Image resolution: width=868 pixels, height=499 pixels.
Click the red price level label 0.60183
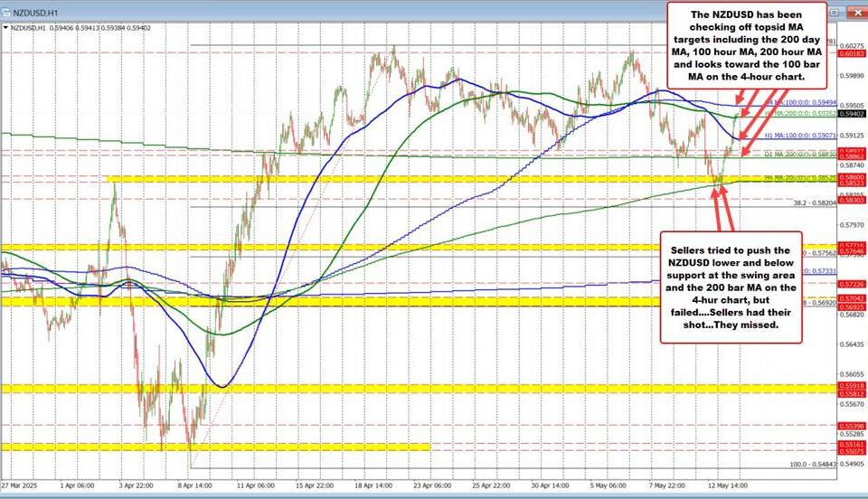pyautogui.click(x=852, y=53)
